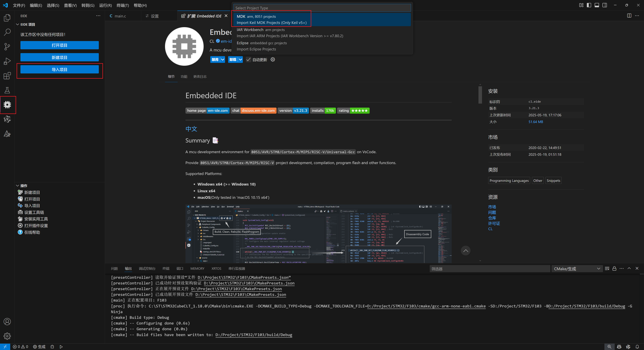Open the Source Control view
The image size is (644, 350).
tap(7, 47)
